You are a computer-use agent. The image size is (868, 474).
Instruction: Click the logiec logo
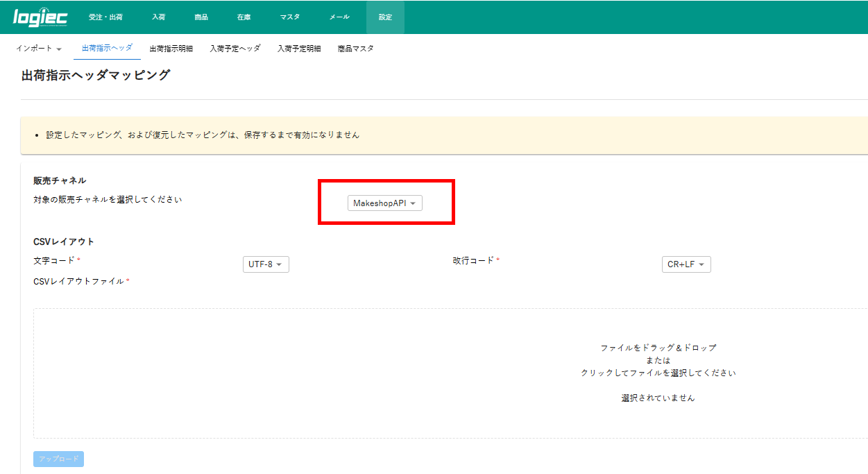tap(40, 17)
